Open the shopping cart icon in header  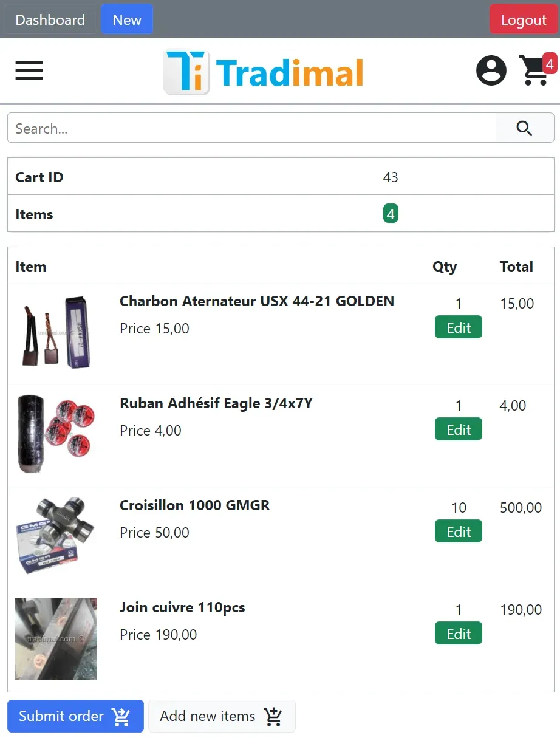(x=534, y=72)
